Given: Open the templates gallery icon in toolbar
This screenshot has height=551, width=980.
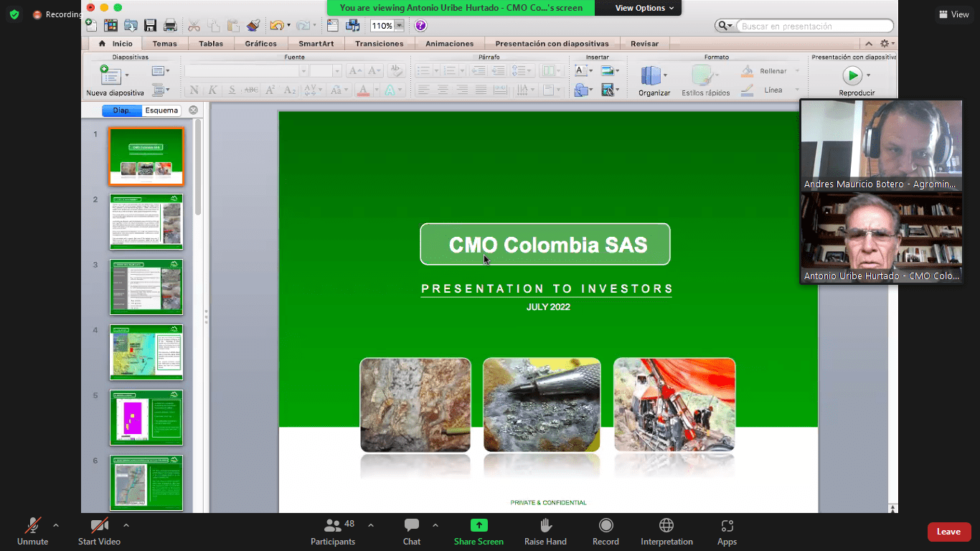Looking at the screenshot, I should coord(110,25).
